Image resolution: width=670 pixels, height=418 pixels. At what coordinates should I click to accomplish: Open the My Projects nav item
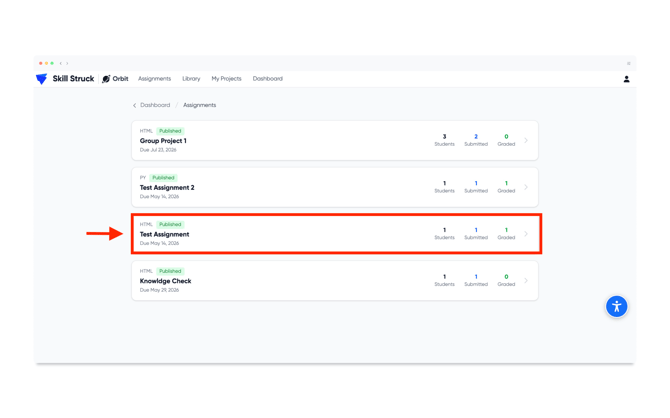(x=226, y=79)
